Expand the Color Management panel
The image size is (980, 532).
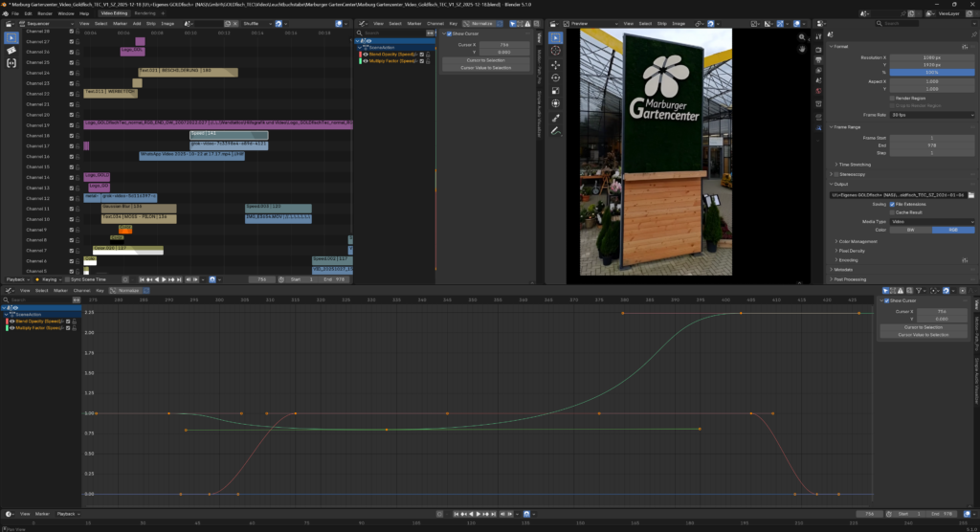(857, 241)
